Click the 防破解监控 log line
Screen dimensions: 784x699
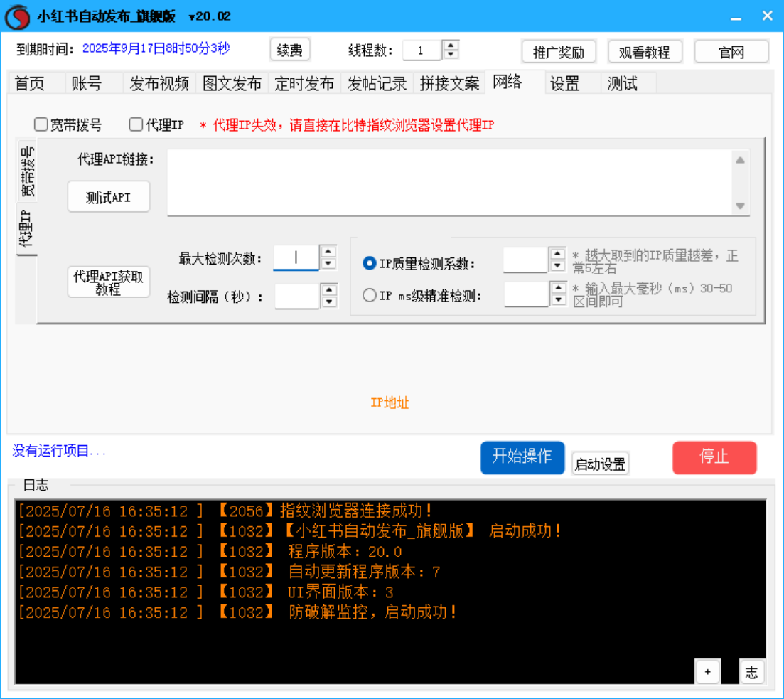pyautogui.click(x=237, y=612)
